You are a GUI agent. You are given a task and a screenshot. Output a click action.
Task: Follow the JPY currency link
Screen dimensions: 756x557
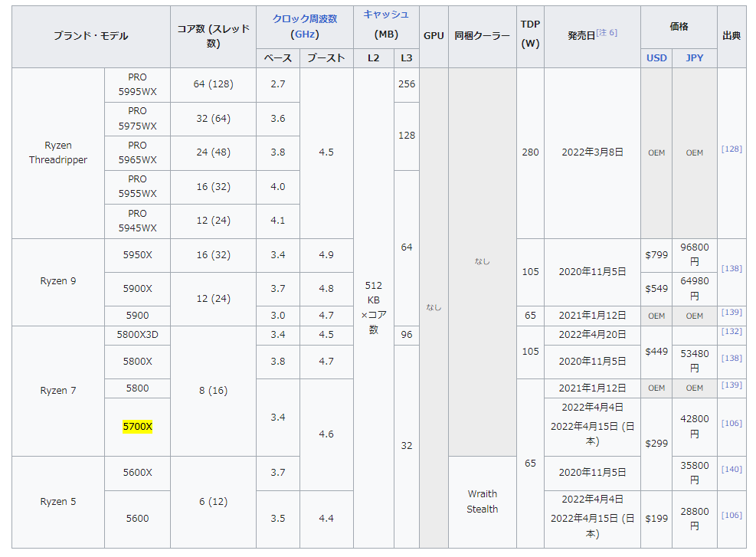coord(694,58)
